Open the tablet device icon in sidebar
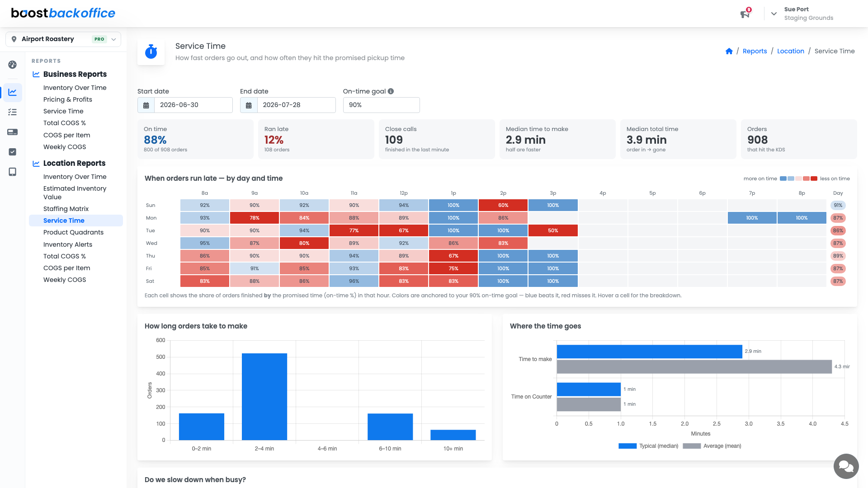Image resolution: width=868 pixels, height=488 pixels. [13, 172]
